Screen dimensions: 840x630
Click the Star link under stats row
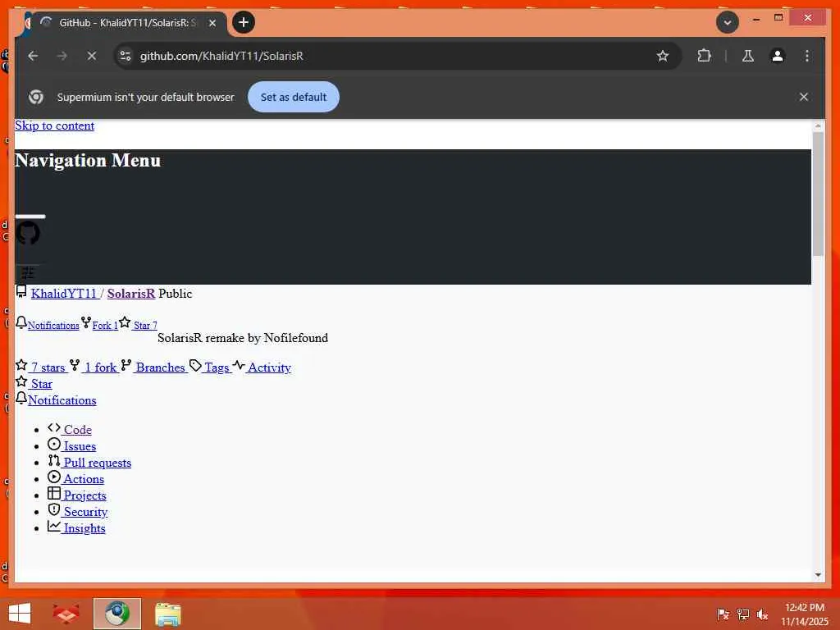pos(41,384)
